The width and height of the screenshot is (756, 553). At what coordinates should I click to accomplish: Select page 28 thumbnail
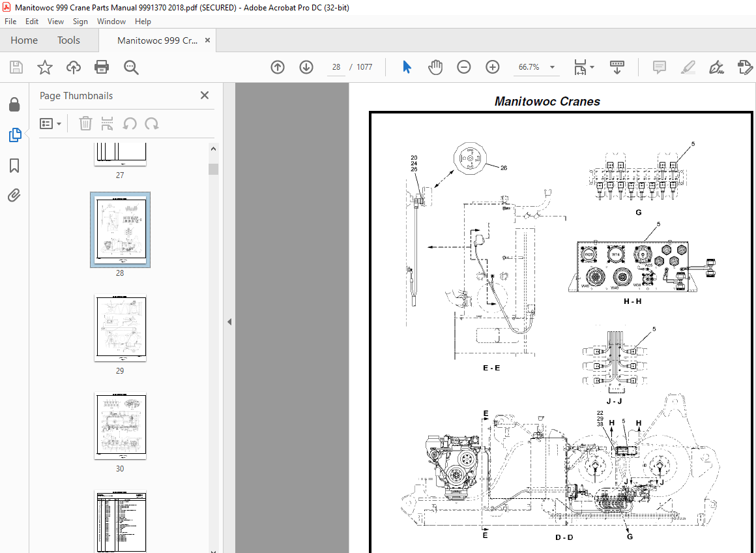(x=120, y=230)
